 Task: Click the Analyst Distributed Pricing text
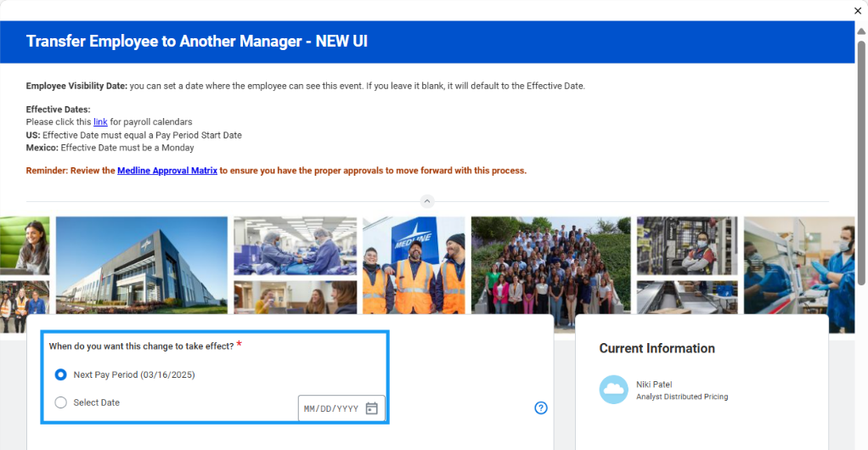pos(682,397)
